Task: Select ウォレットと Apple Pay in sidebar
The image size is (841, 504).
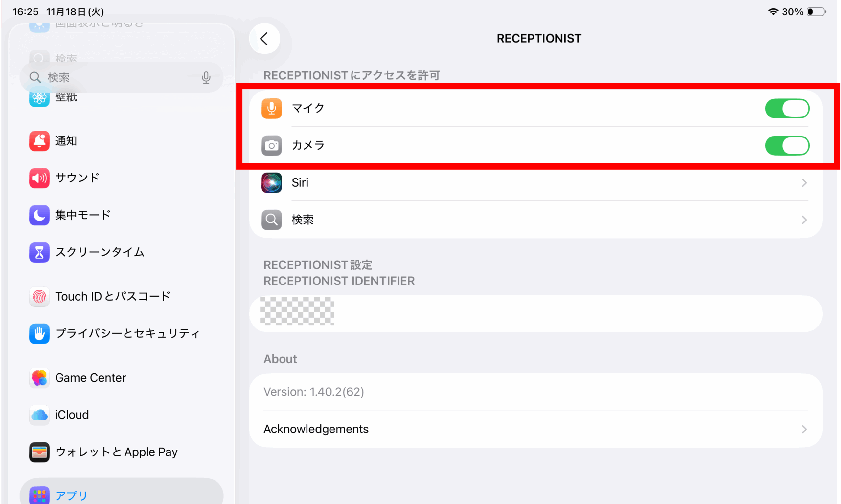Action: [x=116, y=452]
